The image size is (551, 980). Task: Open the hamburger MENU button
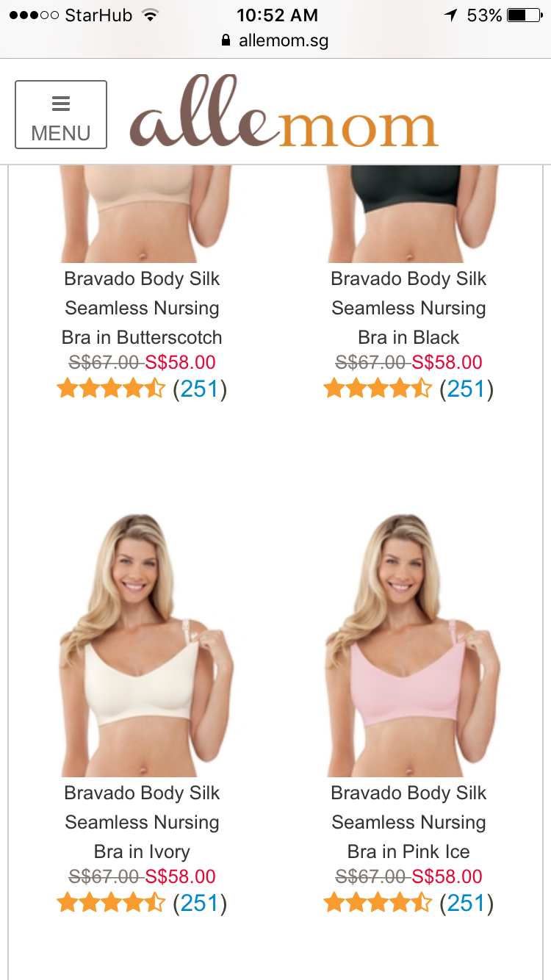[x=61, y=115]
